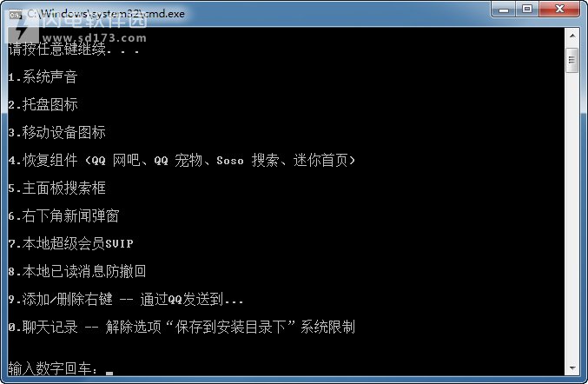Image resolution: width=588 pixels, height=384 pixels.
Task: Click option 3 移动设备图标 line
Action: [57, 132]
